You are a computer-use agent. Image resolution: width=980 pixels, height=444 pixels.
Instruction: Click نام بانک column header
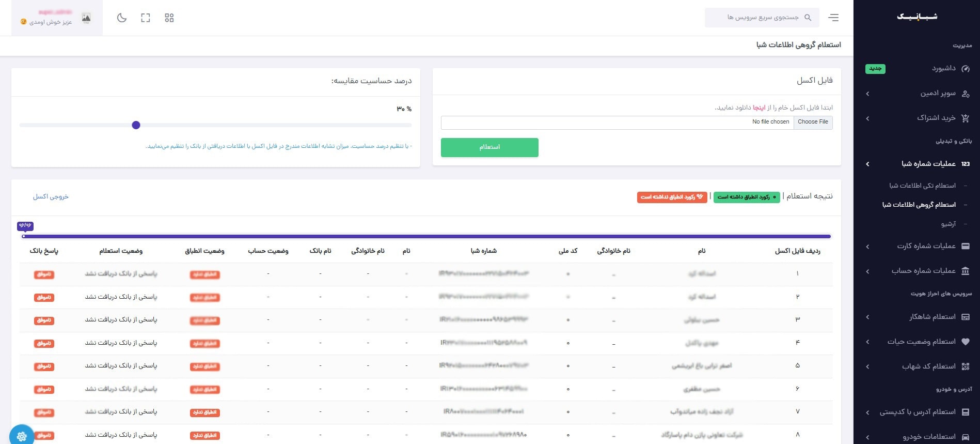(320, 251)
